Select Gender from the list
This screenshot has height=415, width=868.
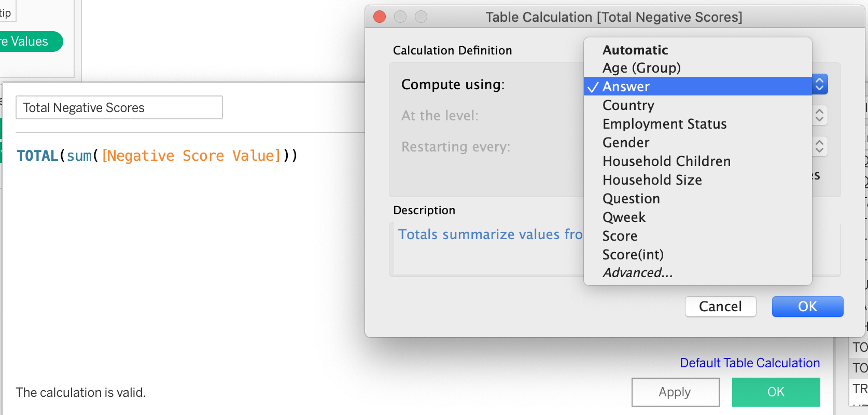[x=626, y=143]
